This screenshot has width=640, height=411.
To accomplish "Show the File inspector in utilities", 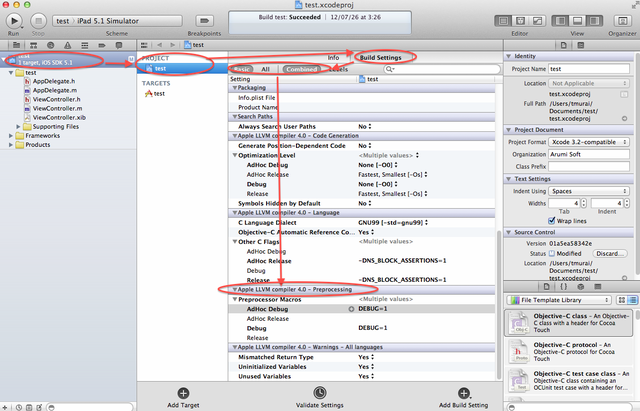I will click(564, 45).
